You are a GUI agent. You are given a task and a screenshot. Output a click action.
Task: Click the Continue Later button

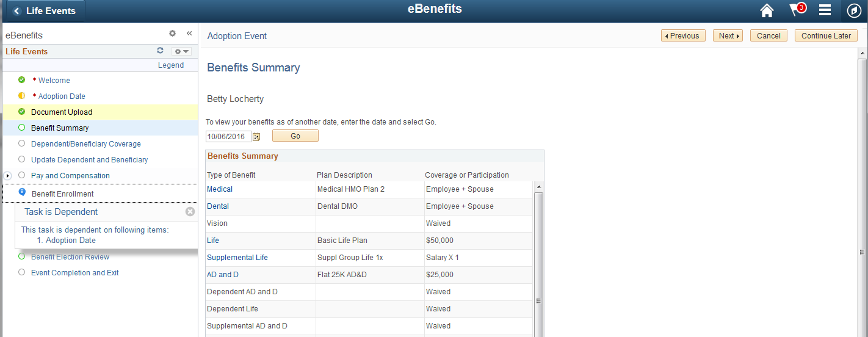pyautogui.click(x=826, y=36)
